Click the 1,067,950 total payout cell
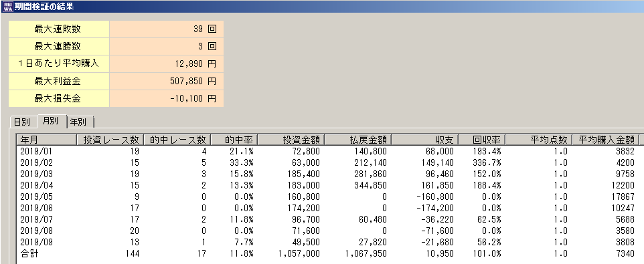This screenshot has height=264, width=644. click(x=366, y=254)
